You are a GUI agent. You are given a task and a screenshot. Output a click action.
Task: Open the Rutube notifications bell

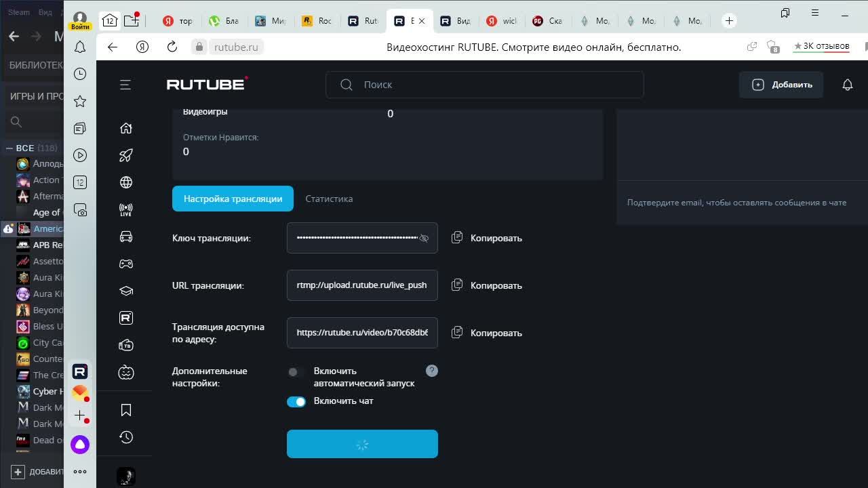847,85
